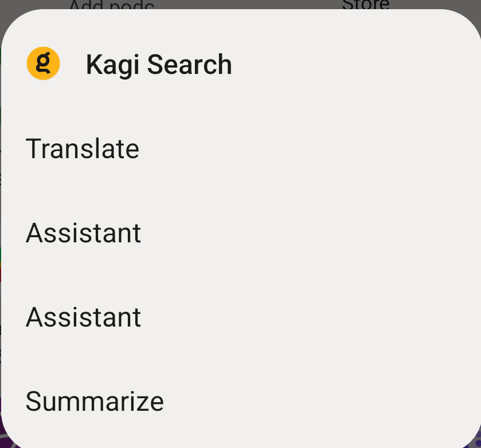Select the Kagi Search header title

pos(159,65)
